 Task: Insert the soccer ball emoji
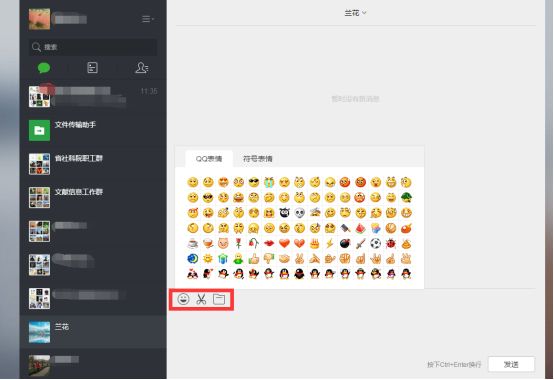pos(376,243)
